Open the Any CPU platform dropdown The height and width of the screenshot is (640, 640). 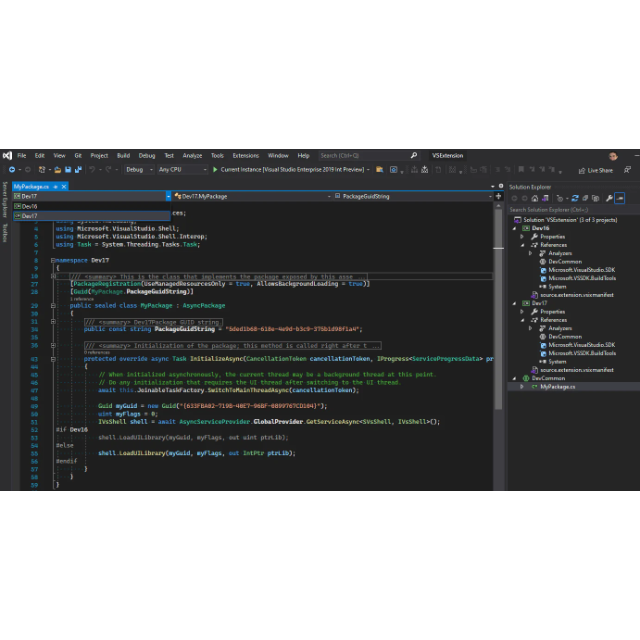tap(182, 169)
